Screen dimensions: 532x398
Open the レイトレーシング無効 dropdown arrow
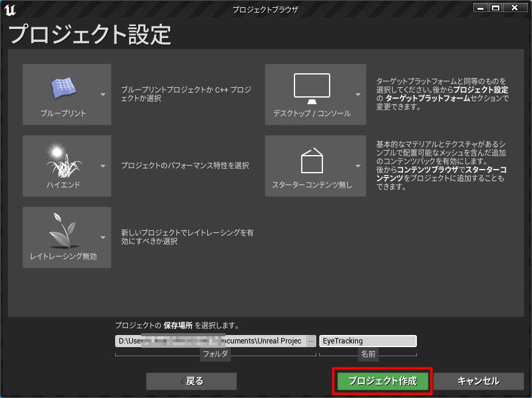pos(103,237)
